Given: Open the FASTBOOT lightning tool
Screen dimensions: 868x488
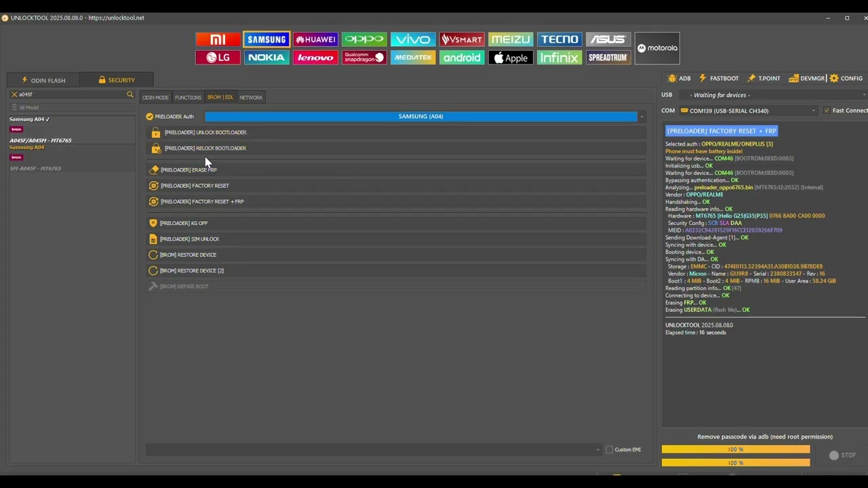Looking at the screenshot, I should (719, 79).
